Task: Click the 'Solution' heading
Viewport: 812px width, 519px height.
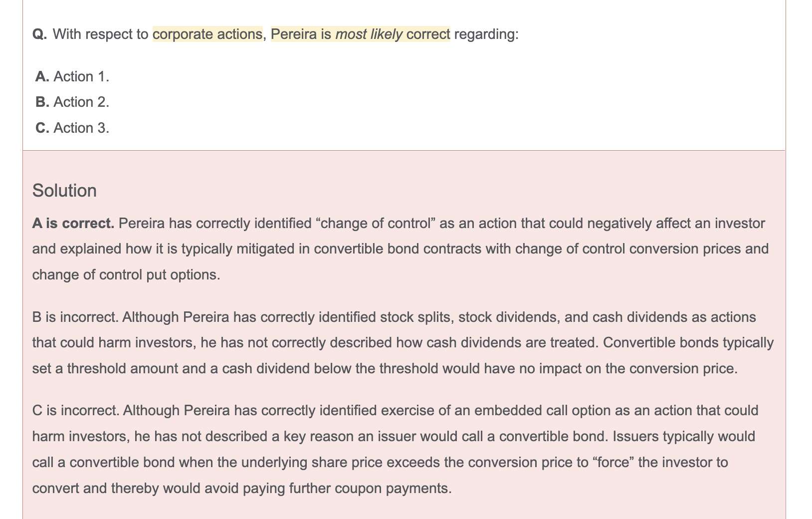Action: tap(64, 191)
